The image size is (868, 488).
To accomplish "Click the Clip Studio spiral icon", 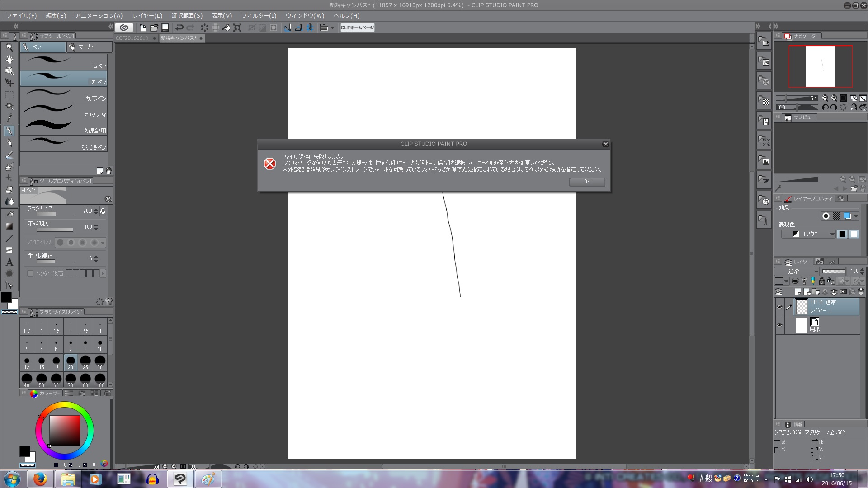I will 124,28.
